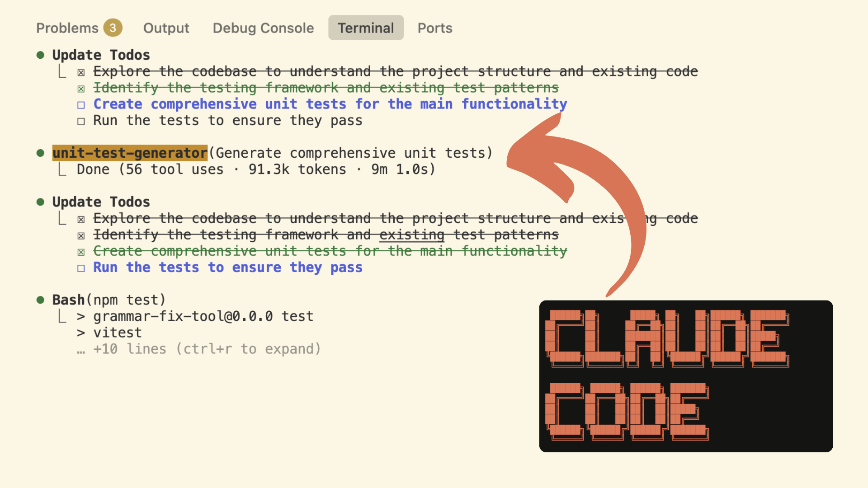The height and width of the screenshot is (488, 868).
Task: Click black text Run the tests to ensure they pass
Action: click(228, 121)
